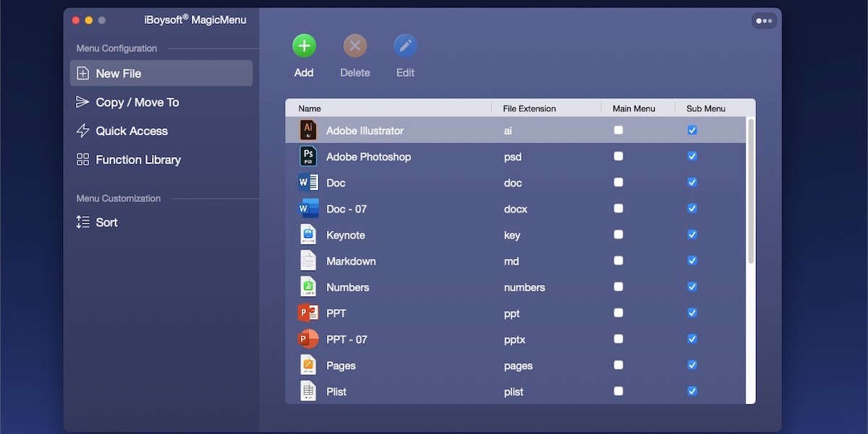The width and height of the screenshot is (868, 434).
Task: Disable Sub Menu for Markdown
Action: click(692, 260)
